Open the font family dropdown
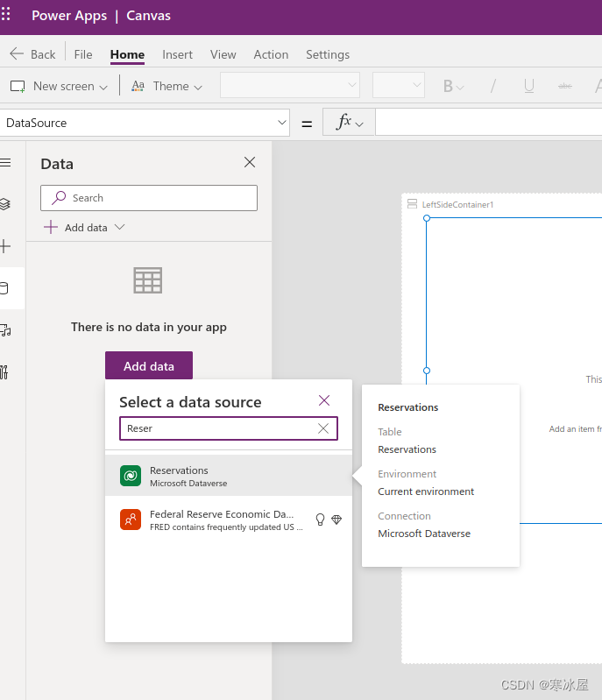602x700 pixels. [x=290, y=85]
